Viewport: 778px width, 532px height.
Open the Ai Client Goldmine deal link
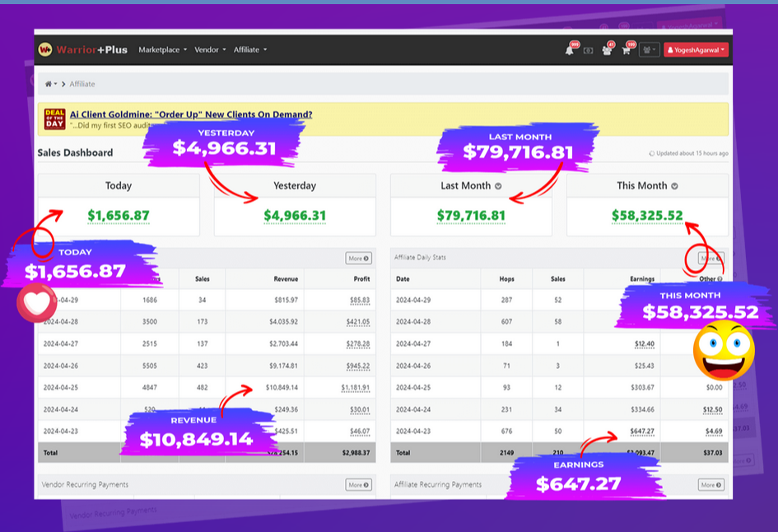pos(191,114)
